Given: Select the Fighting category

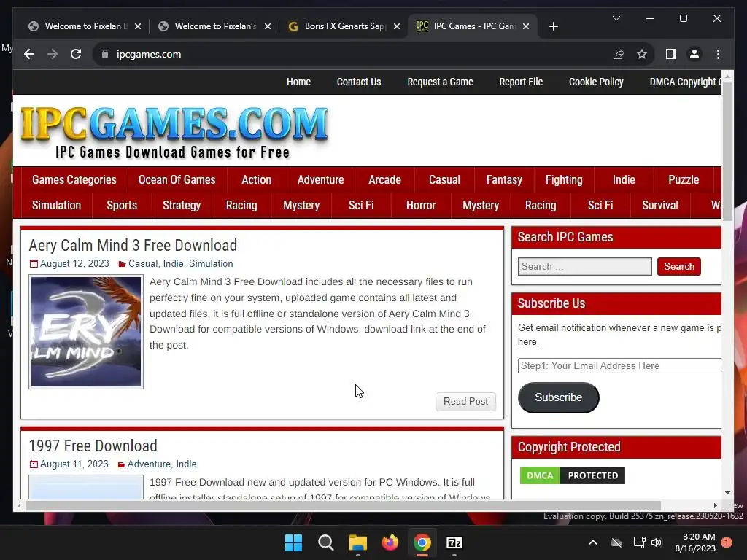Looking at the screenshot, I should [x=564, y=179].
